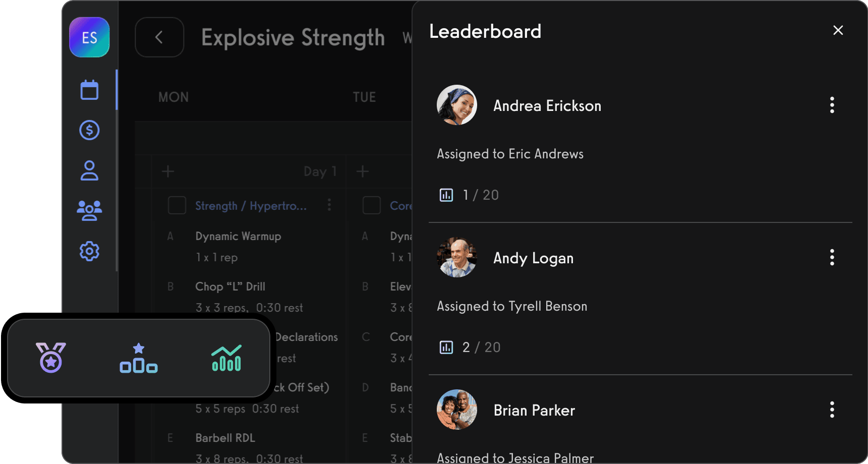Go back using the left arrow button
868x464 pixels.
[159, 37]
